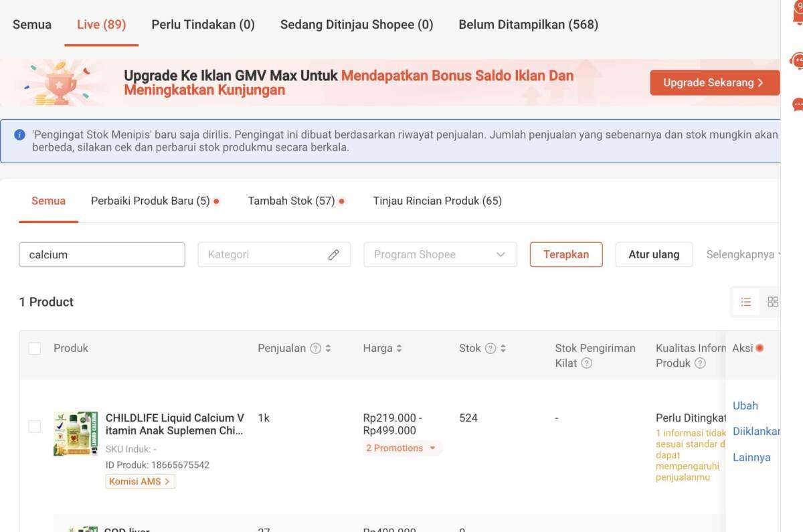Image resolution: width=803 pixels, height=532 pixels.
Task: Sort by Penjualan using arrow icon
Action: pyautogui.click(x=328, y=348)
